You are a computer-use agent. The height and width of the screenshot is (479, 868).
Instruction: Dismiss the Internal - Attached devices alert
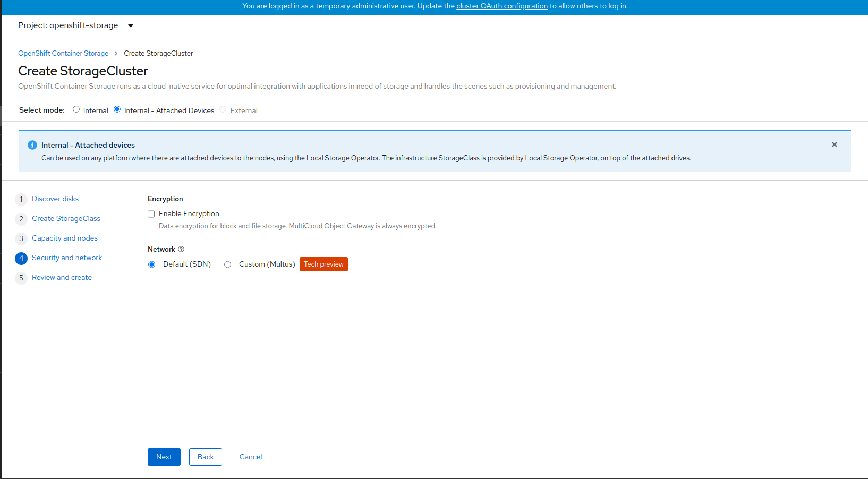(835, 144)
